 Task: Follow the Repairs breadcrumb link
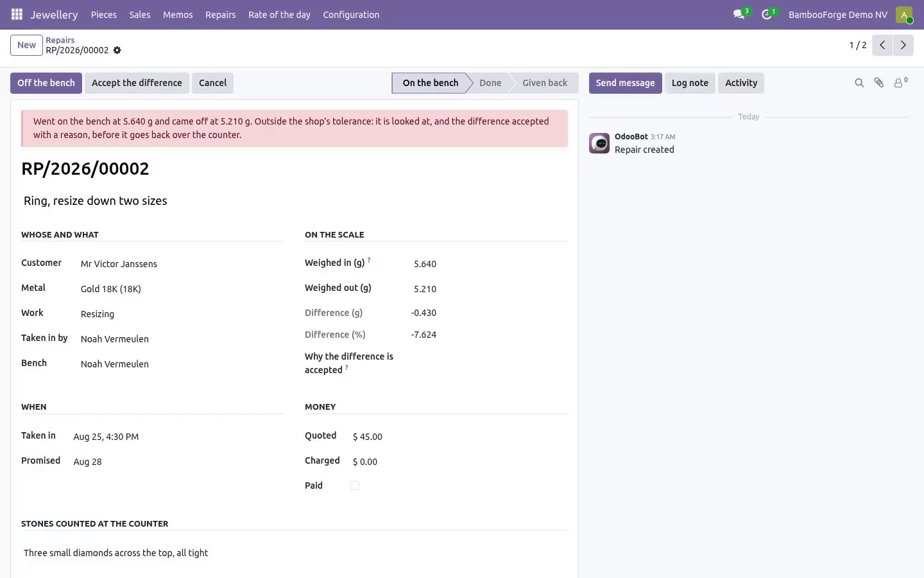coord(60,40)
